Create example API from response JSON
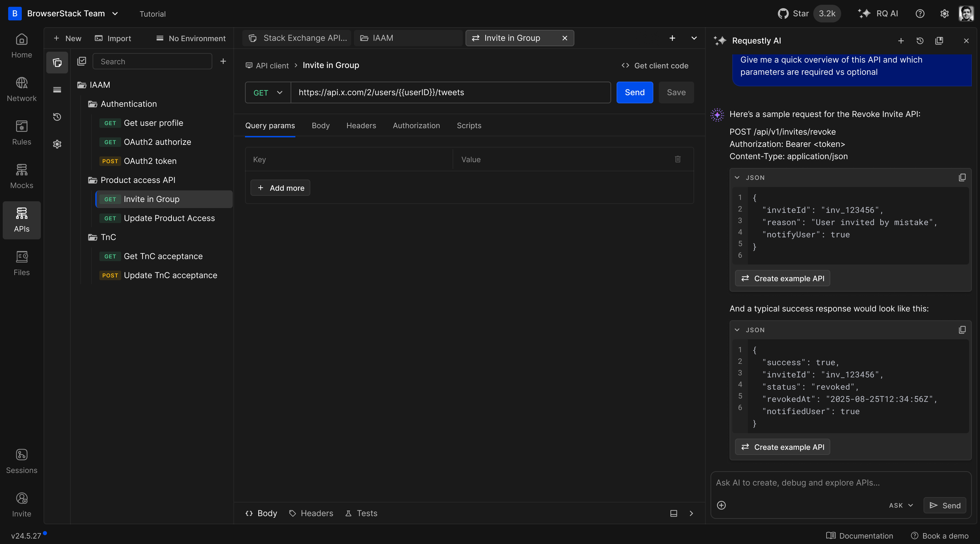 pos(782,447)
